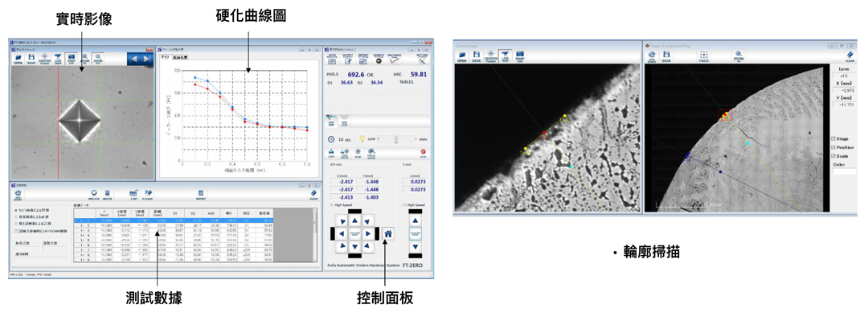This screenshot has width=868, height=317.
Task: Click ZOOM IN in the sample profiling window
Action: (x=739, y=56)
